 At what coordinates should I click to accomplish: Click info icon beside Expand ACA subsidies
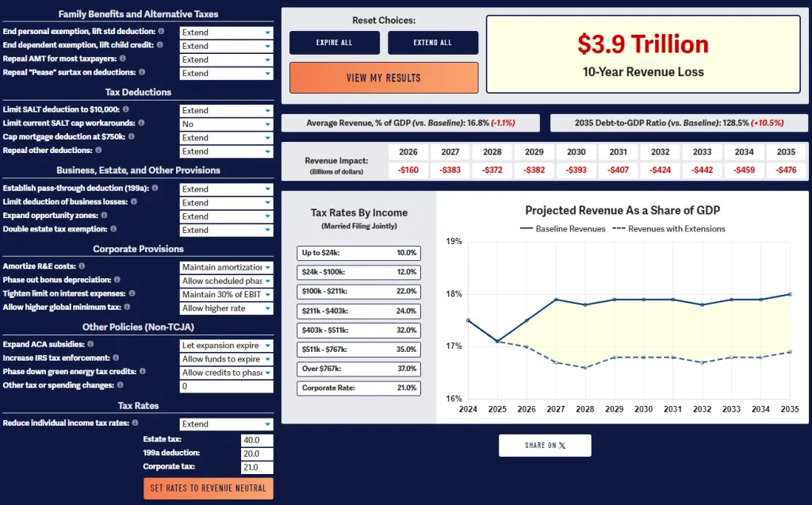pyautogui.click(x=90, y=345)
